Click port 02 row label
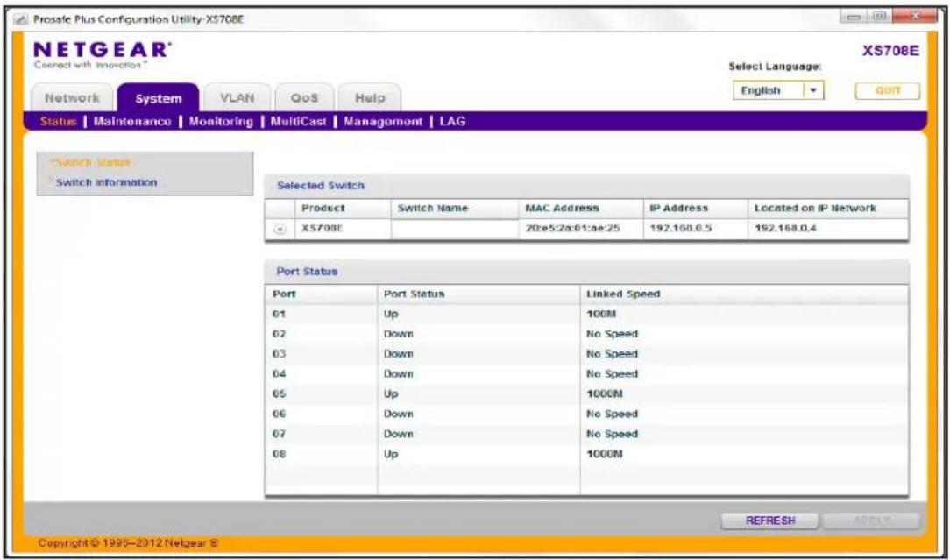This screenshot has width=950, height=560. pos(279,334)
